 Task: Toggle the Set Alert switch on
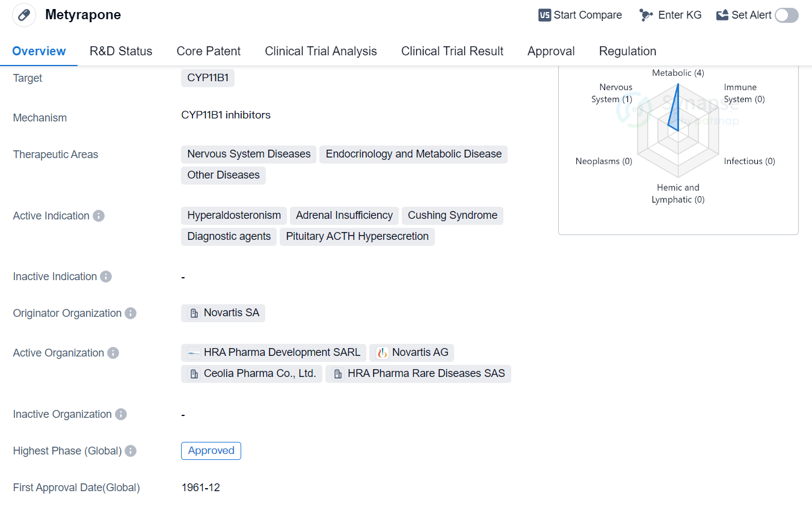(x=786, y=15)
